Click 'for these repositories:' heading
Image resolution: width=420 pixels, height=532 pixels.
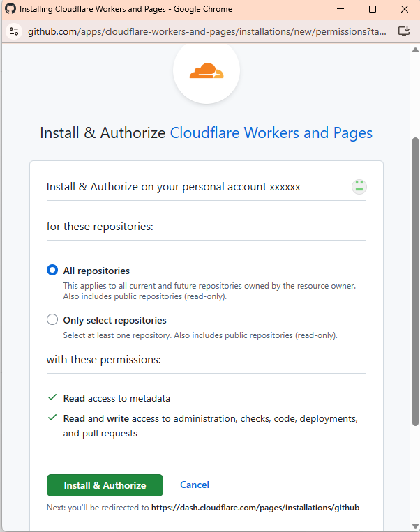point(100,227)
